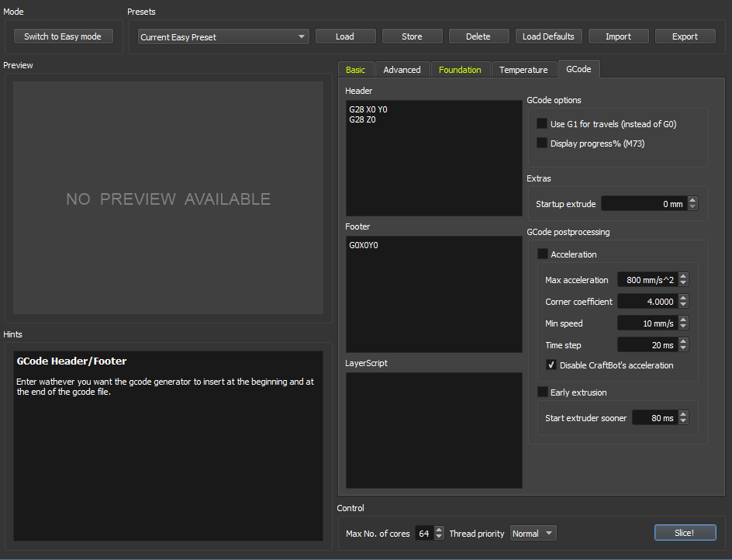Toggle the Early extrusion checkbox
Screen dimensions: 732x560
point(543,392)
